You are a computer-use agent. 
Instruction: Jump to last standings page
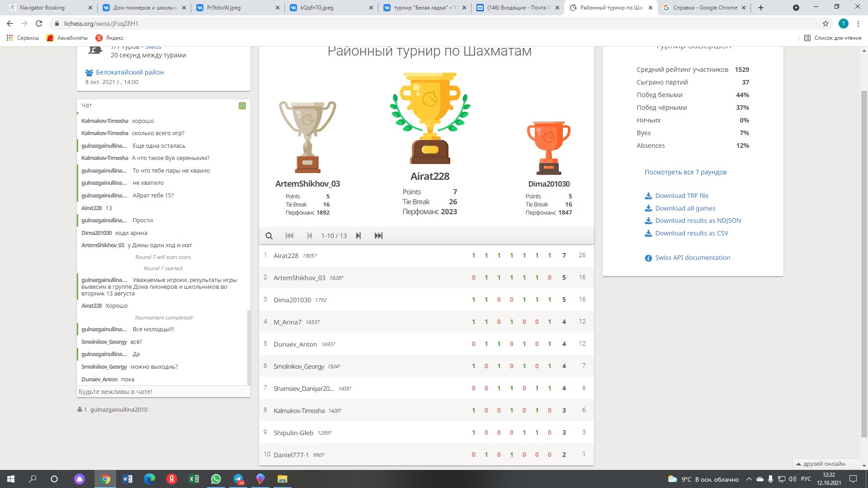[x=378, y=236]
